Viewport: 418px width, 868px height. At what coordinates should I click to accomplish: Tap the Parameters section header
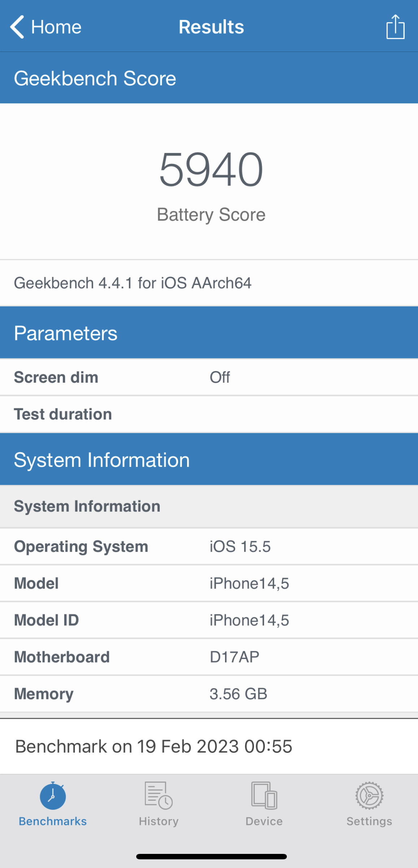[209, 333]
